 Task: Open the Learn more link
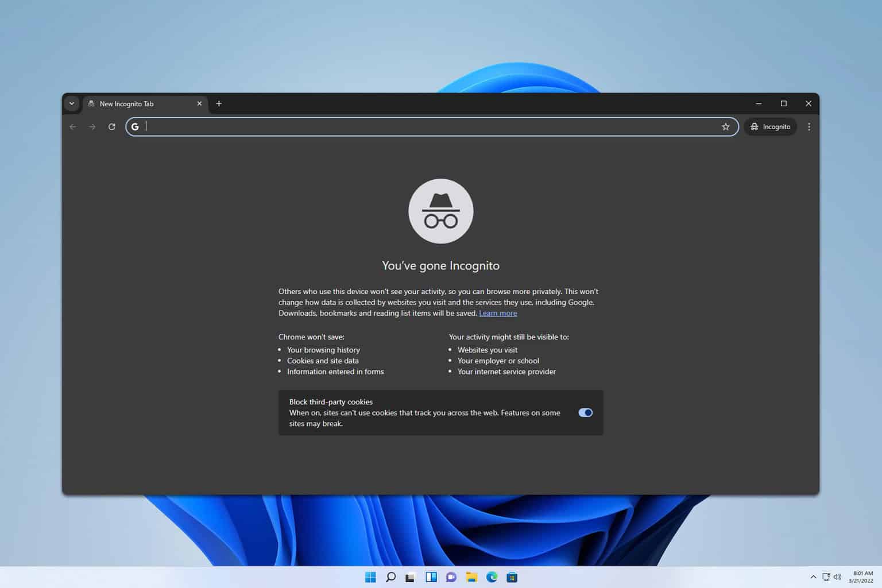pyautogui.click(x=498, y=313)
